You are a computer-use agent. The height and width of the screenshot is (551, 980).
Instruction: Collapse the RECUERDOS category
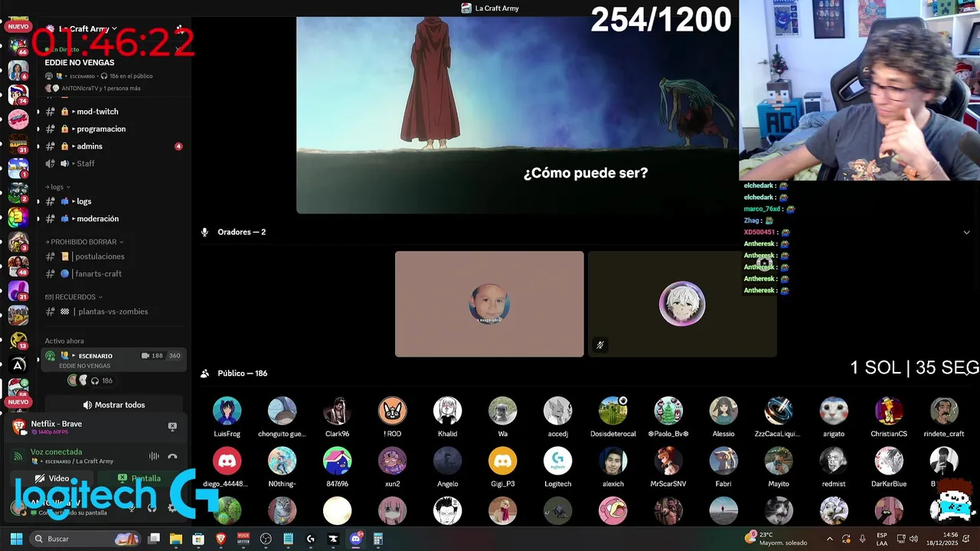[73, 297]
